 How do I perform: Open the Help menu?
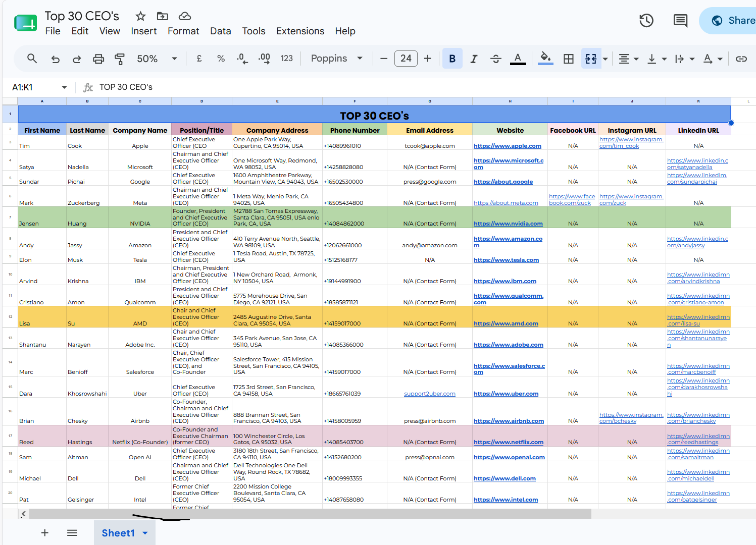click(345, 31)
